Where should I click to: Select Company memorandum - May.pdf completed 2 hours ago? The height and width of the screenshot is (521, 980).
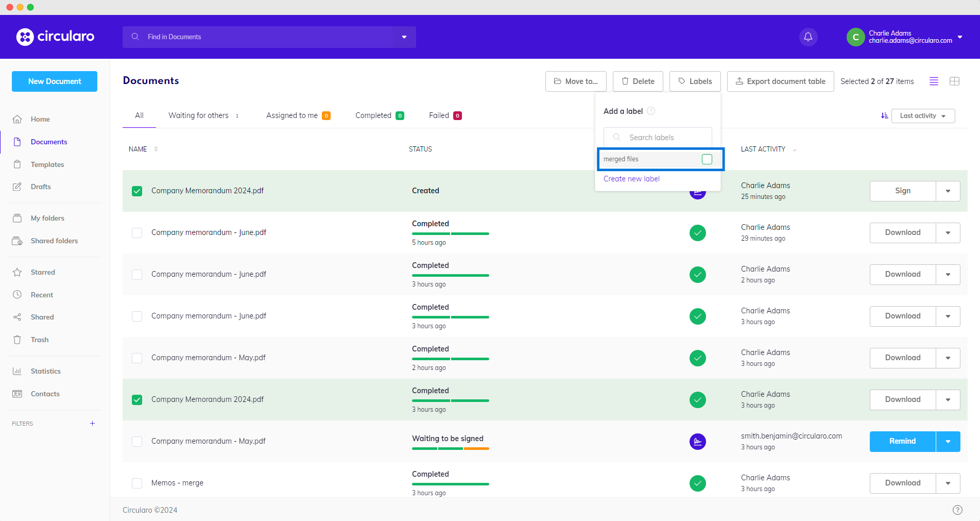(137, 358)
